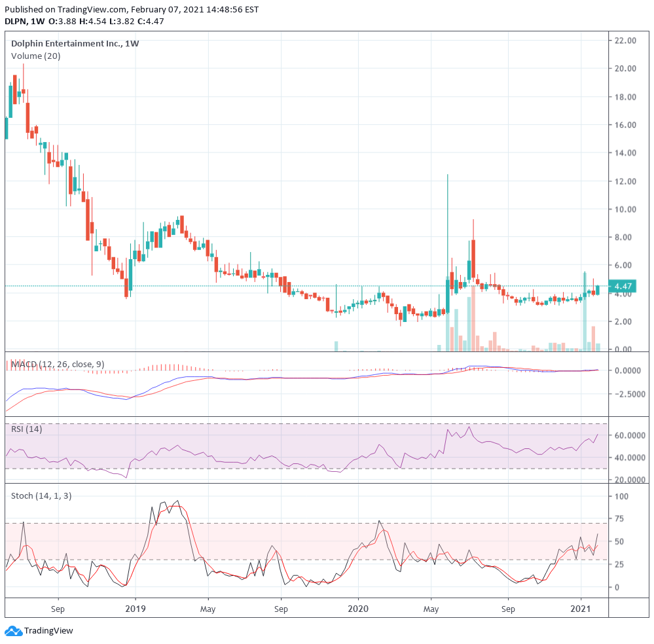654x644 pixels.
Task: Select the MACD (12, 26, close, 9) label
Action: [58, 364]
